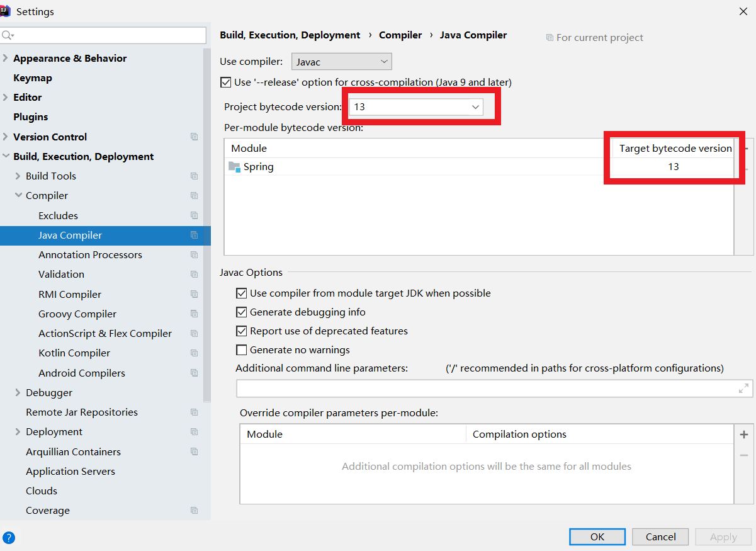Expand the Build Tools node
Image resolution: width=756 pixels, height=551 pixels.
[x=18, y=176]
